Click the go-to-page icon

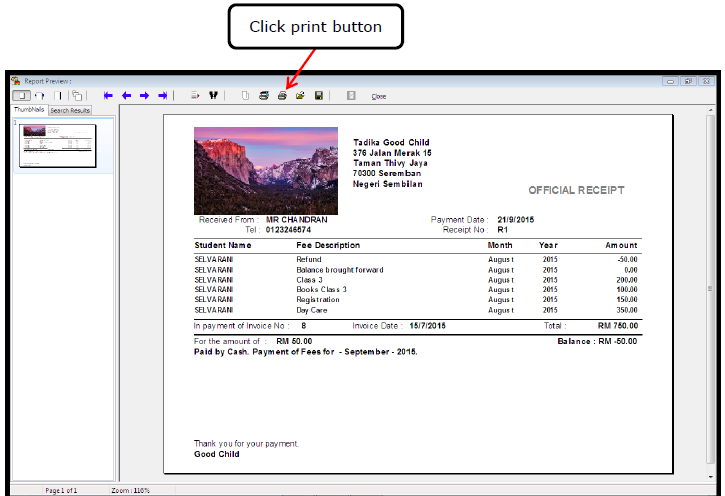point(195,96)
